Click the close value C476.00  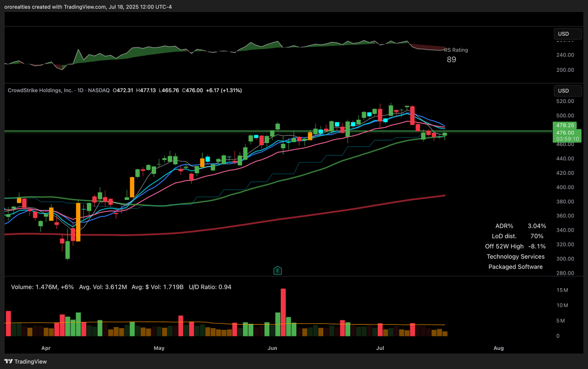193,90
